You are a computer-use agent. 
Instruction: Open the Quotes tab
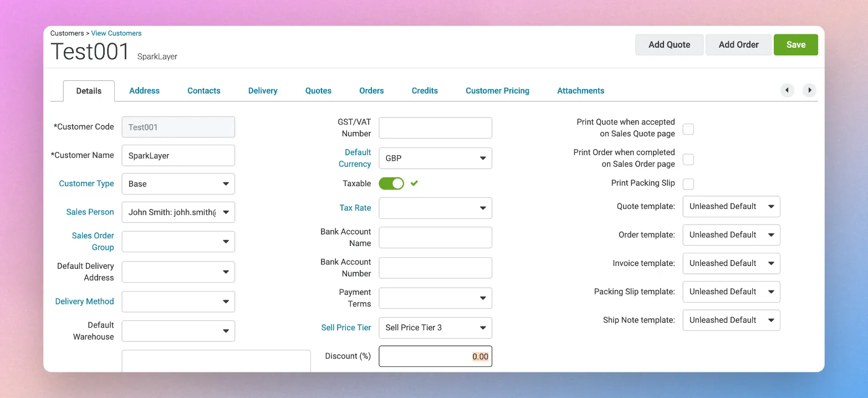coord(318,91)
